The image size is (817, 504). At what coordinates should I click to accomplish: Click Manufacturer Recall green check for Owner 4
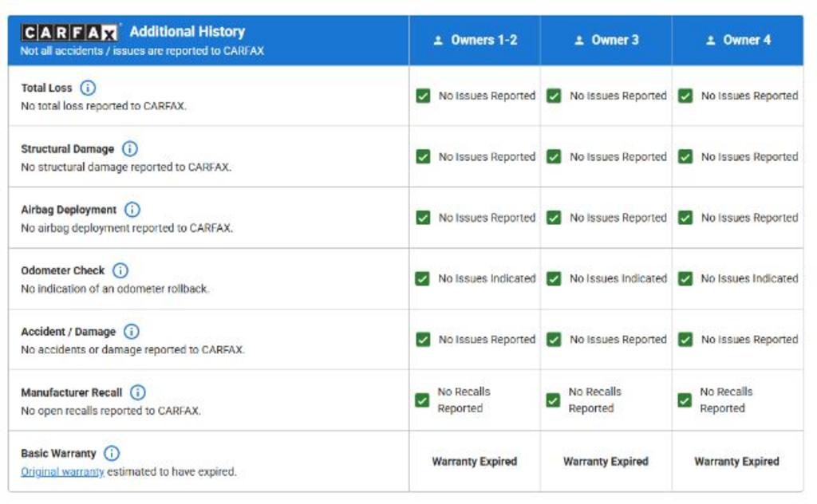point(685,400)
